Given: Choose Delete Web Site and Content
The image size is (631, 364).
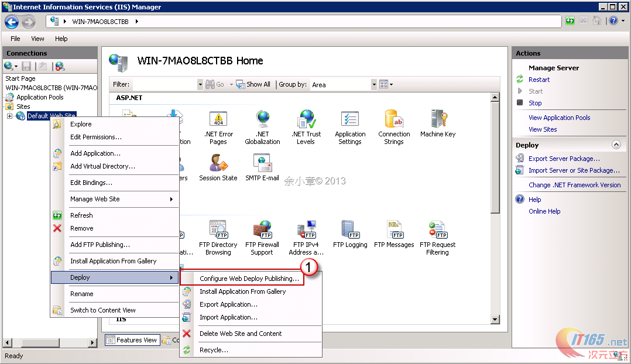Looking at the screenshot, I should pos(241,334).
